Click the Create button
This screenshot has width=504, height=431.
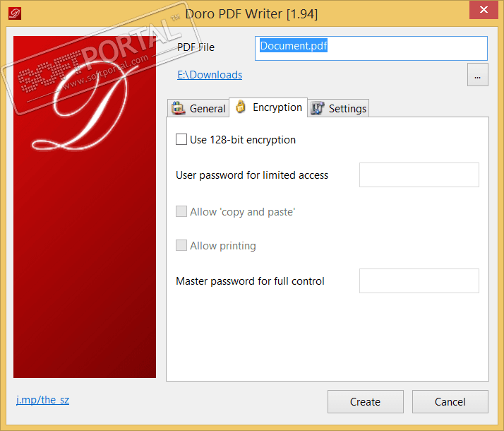pyautogui.click(x=366, y=402)
